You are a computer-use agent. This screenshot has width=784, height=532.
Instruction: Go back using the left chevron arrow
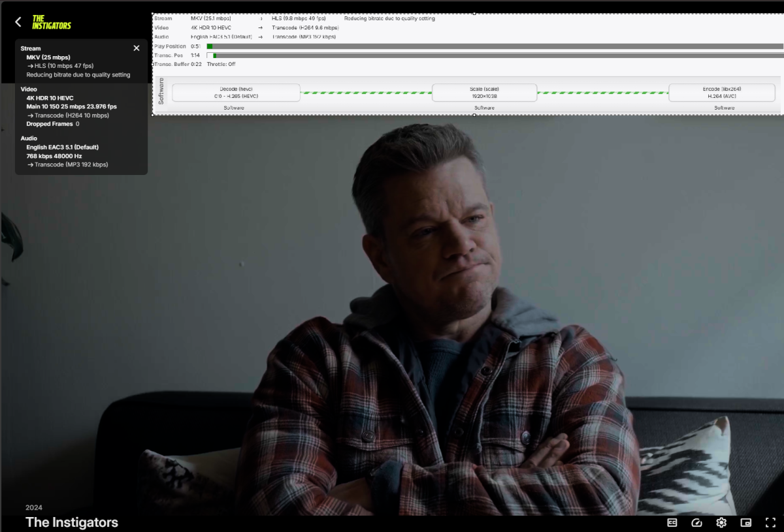click(18, 22)
